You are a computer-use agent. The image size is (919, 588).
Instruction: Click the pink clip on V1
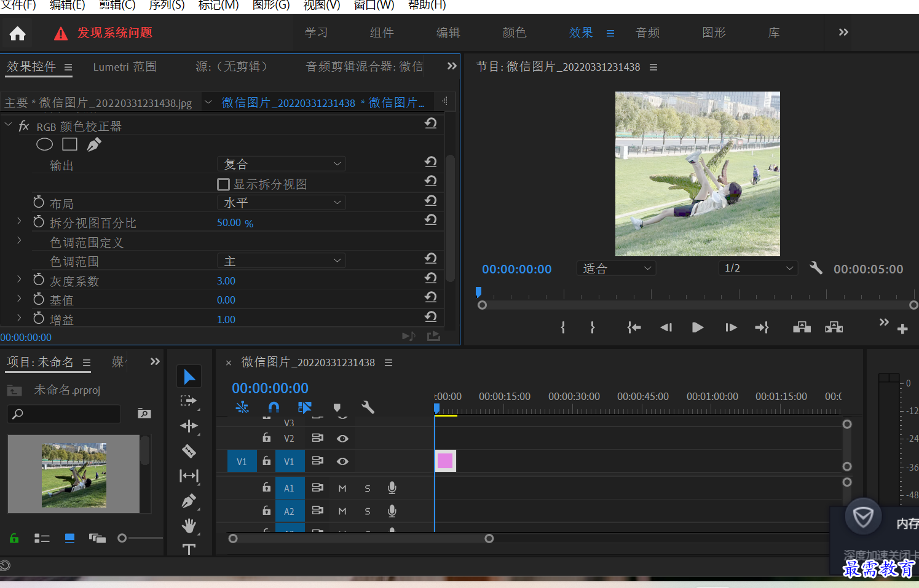click(445, 461)
